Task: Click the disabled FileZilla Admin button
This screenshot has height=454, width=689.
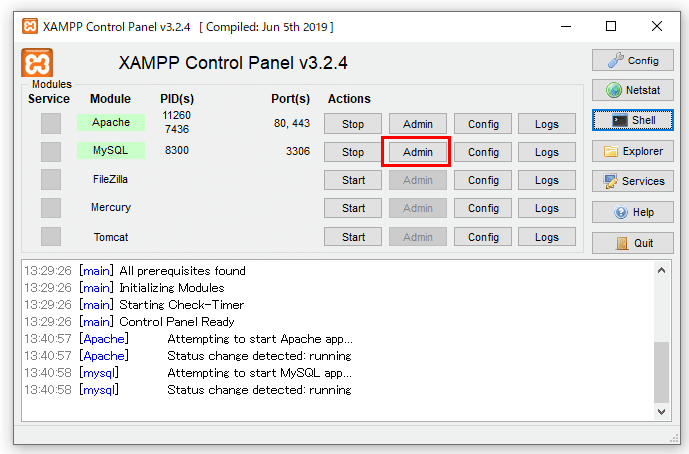Action: click(x=418, y=180)
